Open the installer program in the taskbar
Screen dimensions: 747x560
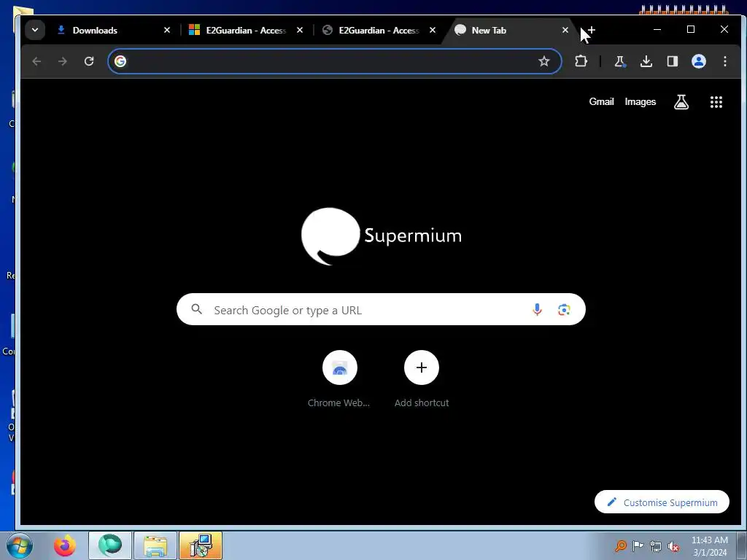[201, 545]
